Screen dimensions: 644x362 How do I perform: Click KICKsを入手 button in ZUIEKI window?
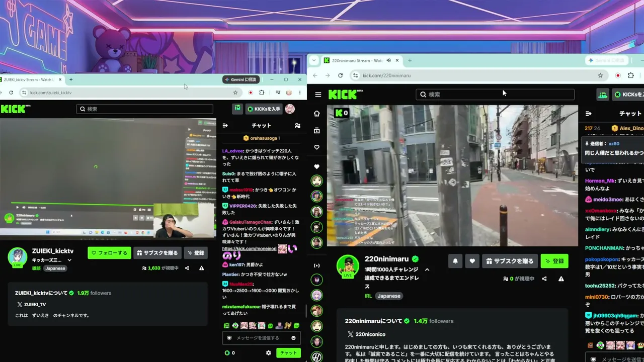coord(263,109)
